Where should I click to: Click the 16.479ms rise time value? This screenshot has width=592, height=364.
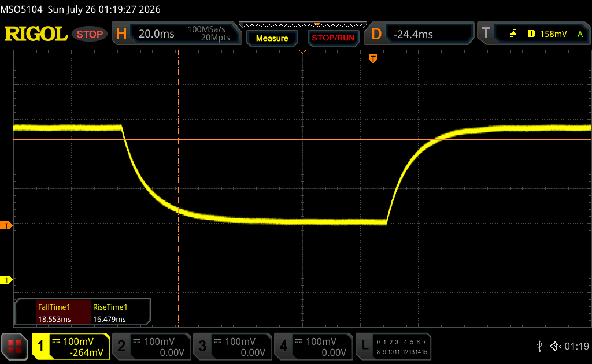click(109, 319)
